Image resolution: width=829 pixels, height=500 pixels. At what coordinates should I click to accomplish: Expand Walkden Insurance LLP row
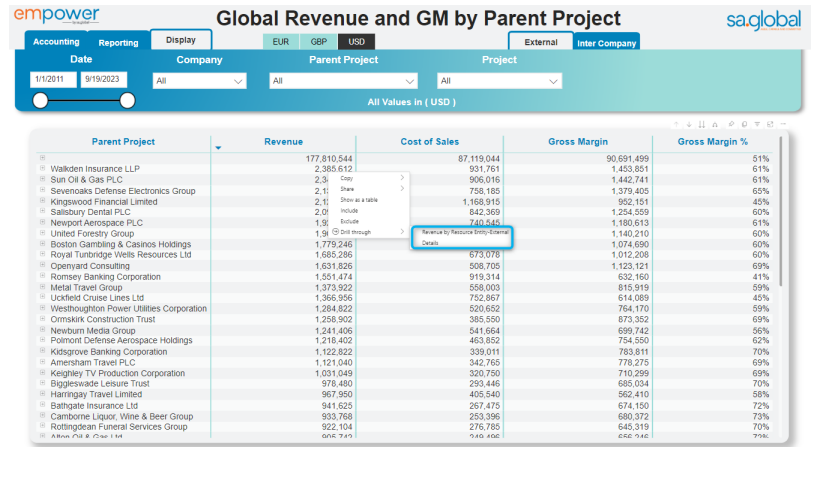coord(42,168)
